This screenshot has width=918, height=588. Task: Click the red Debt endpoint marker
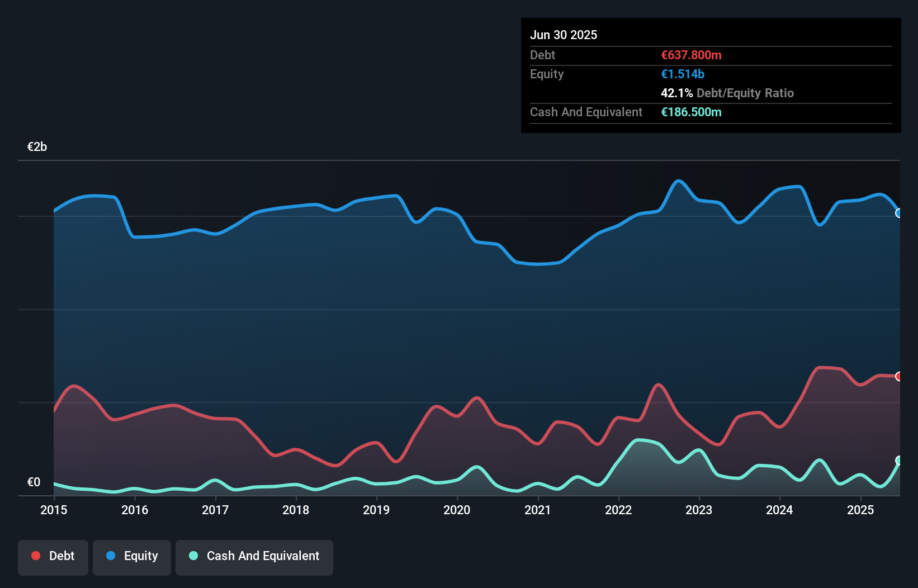(899, 376)
